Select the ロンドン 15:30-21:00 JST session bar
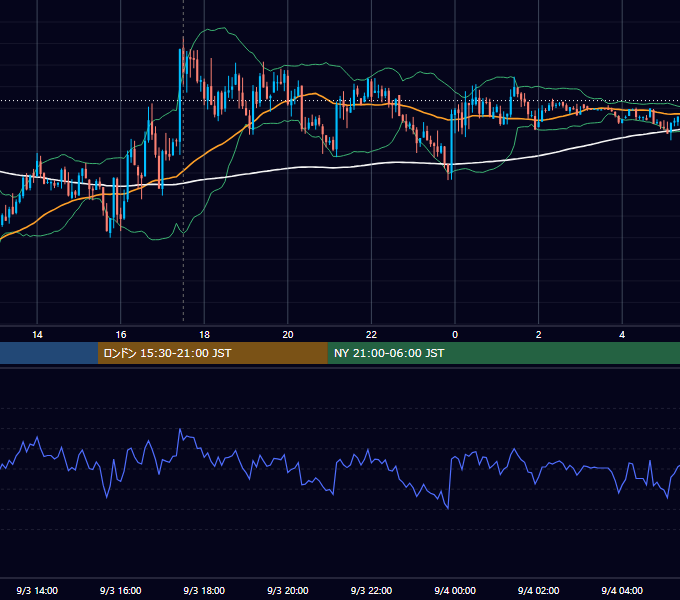 tap(212, 353)
